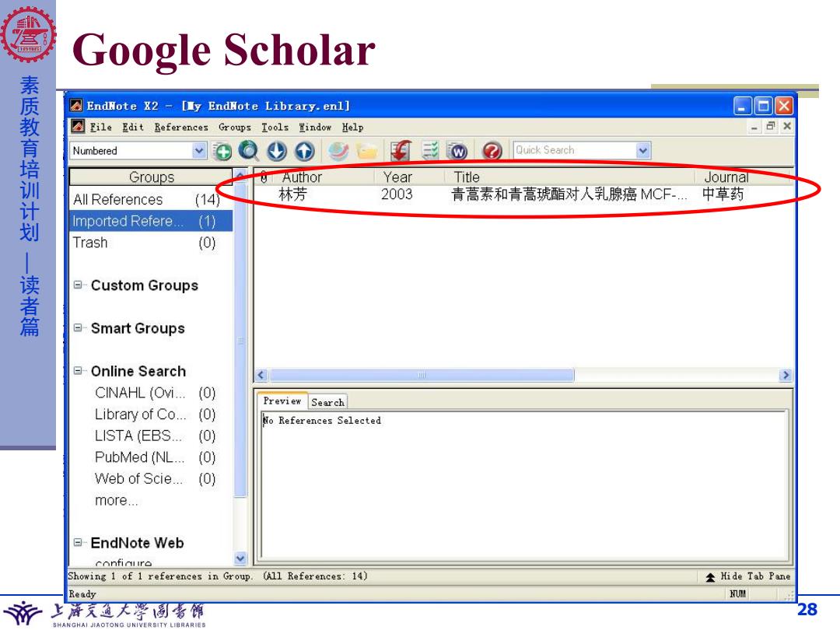Image resolution: width=840 pixels, height=630 pixels.
Task: Open the red Help question mark icon
Action: pos(492,151)
